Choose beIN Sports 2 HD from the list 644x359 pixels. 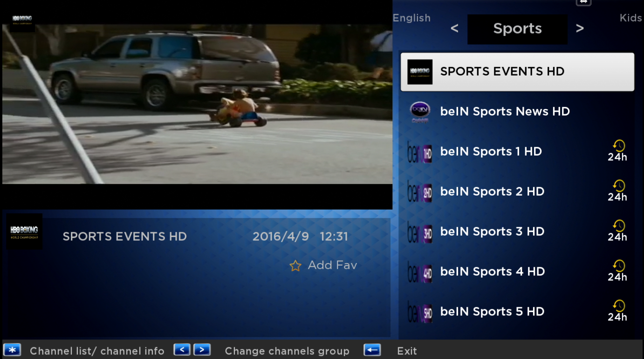pos(517,191)
